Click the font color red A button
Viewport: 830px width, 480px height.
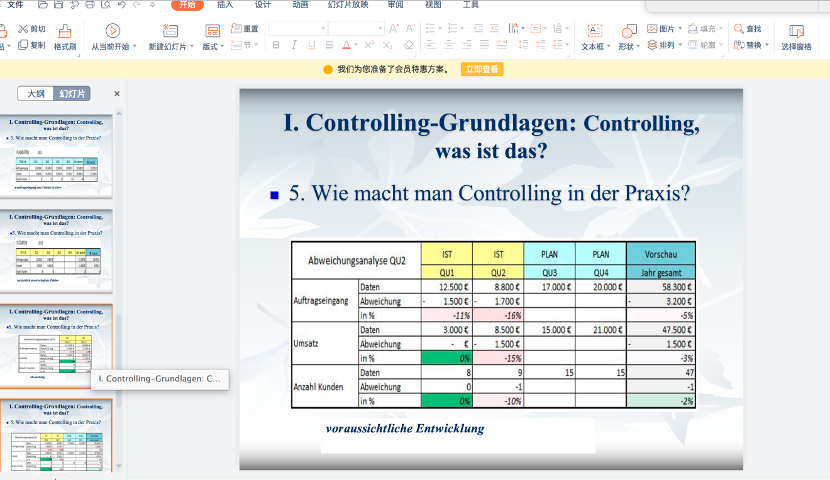[346, 45]
